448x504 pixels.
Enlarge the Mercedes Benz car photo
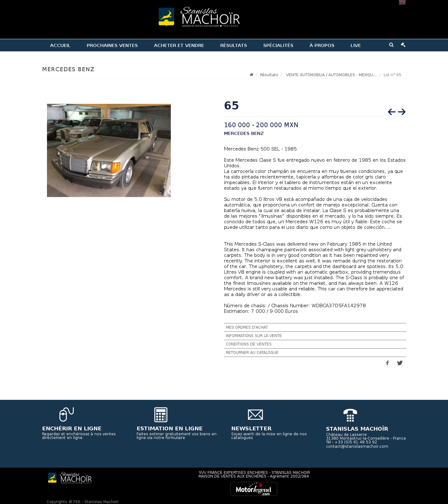tap(109, 150)
